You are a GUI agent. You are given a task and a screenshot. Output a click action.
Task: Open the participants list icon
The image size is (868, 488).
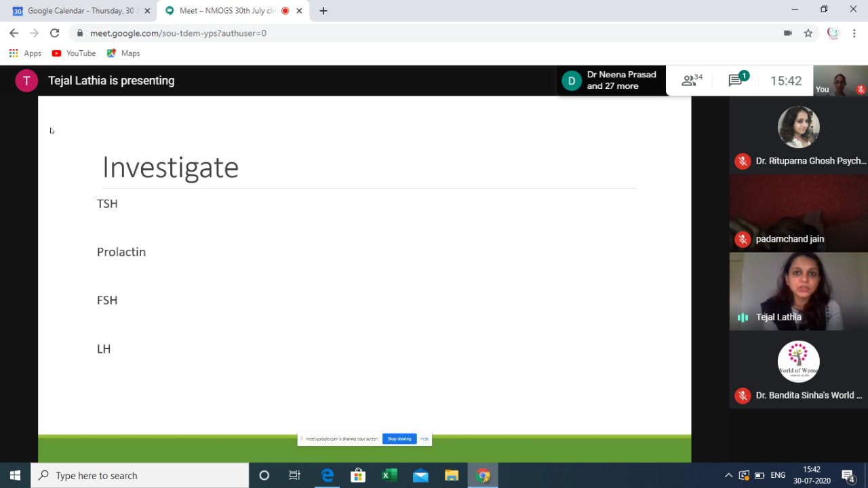click(691, 81)
